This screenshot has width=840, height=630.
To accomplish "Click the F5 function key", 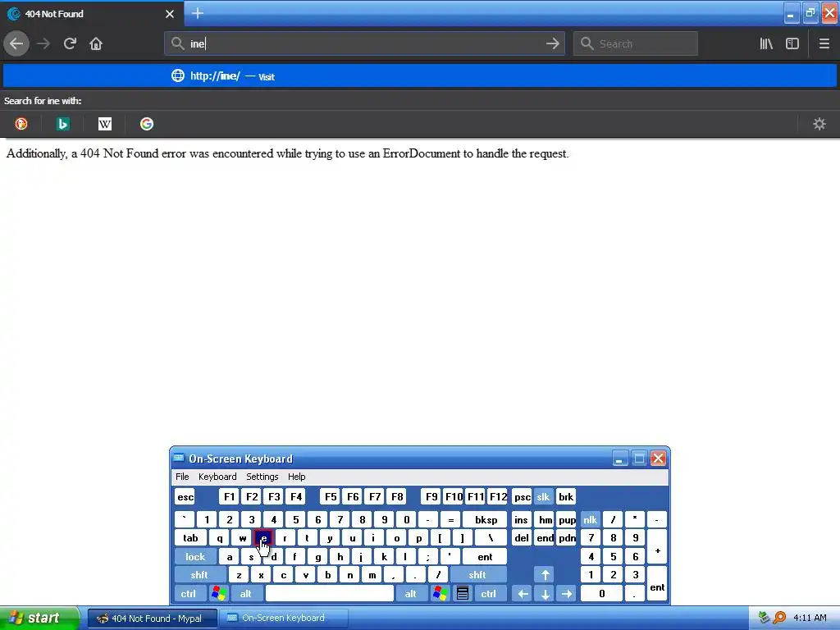I will pos(331,496).
